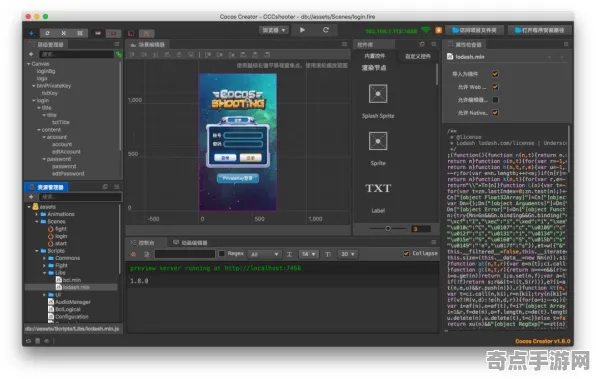Open the log level All dropdown
Image resolution: width=596 pixels, height=379 pixels.
coord(265,254)
